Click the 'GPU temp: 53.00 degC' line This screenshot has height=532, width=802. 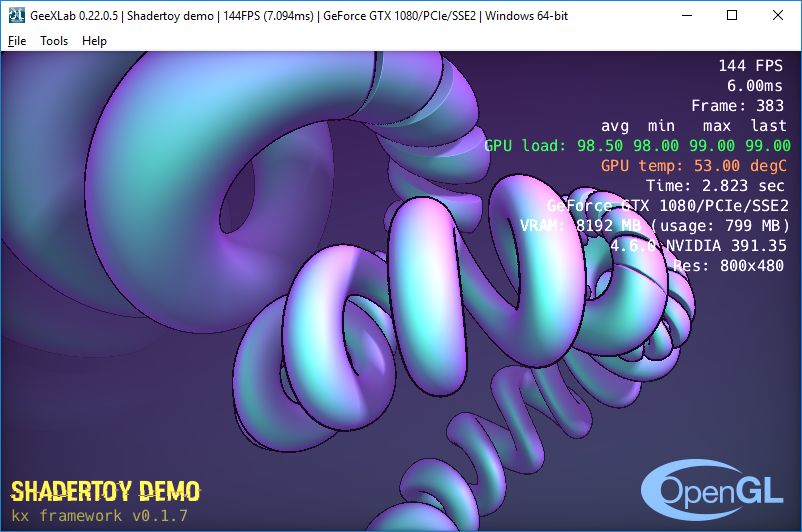(694, 166)
